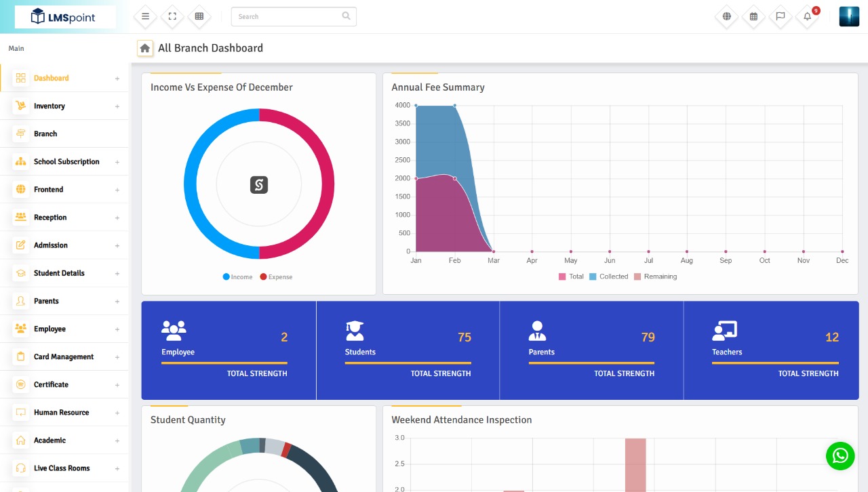868x492 pixels.
Task: Click the Teachers count card
Action: tap(774, 350)
